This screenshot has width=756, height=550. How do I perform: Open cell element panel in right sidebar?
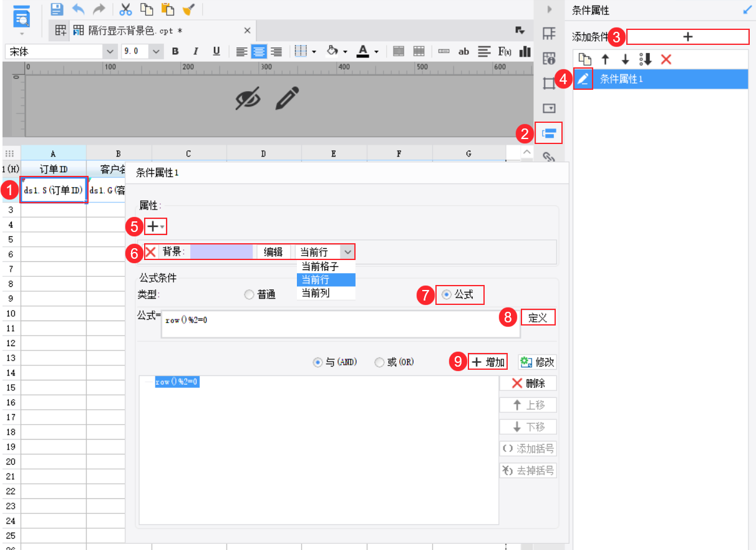[549, 34]
